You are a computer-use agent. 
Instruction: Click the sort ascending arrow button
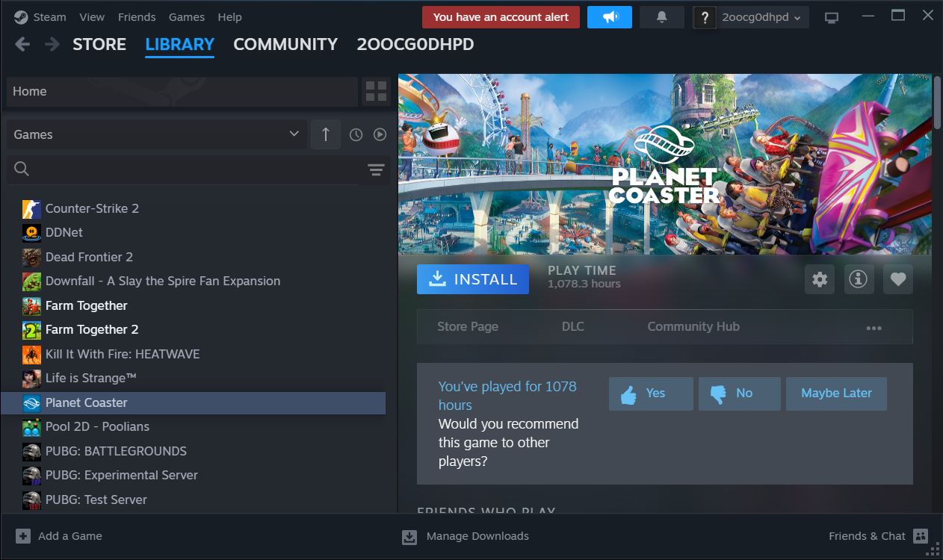tap(326, 134)
